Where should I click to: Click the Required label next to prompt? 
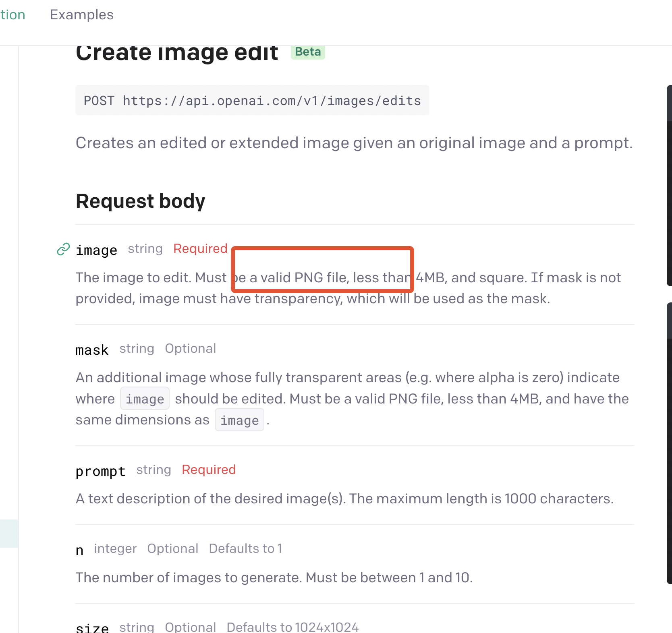[209, 470]
